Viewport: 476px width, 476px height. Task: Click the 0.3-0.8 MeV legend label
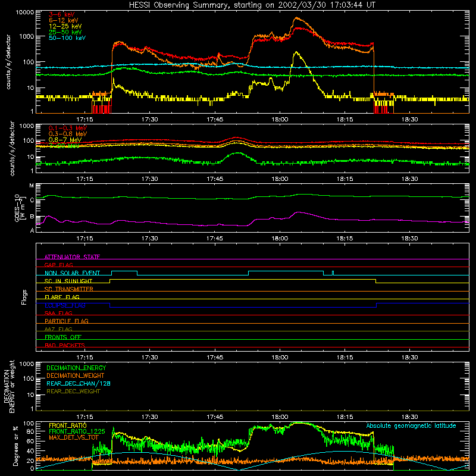coord(68,134)
